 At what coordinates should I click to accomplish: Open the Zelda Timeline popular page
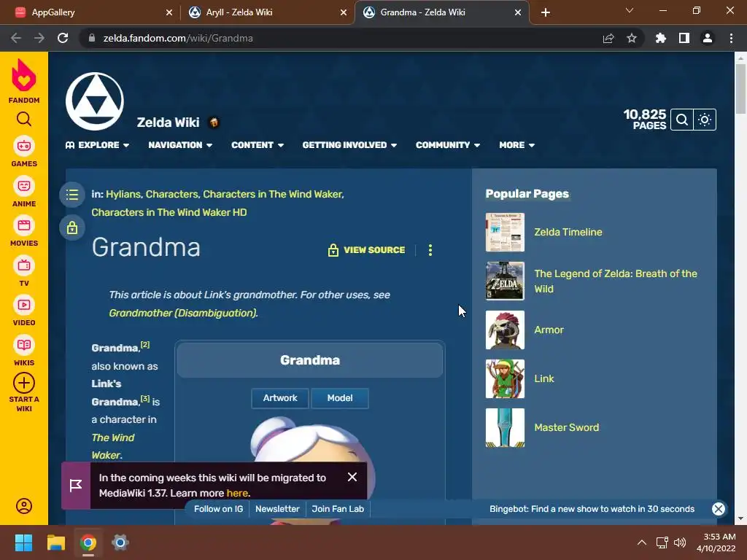tap(568, 232)
